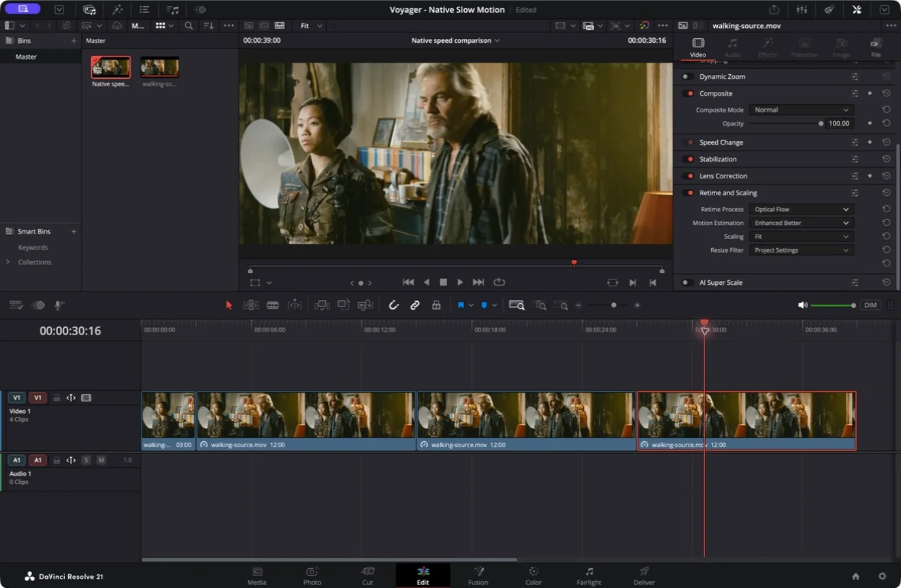Click the Insert clip icon
The width and height of the screenshot is (901, 588).
pos(322,305)
